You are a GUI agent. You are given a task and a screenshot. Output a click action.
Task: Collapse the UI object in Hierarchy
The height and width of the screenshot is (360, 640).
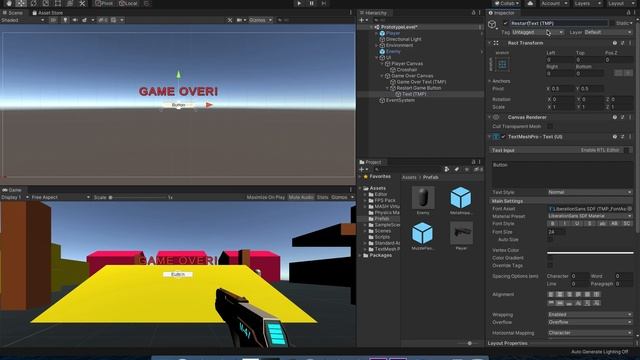pyautogui.click(x=377, y=58)
